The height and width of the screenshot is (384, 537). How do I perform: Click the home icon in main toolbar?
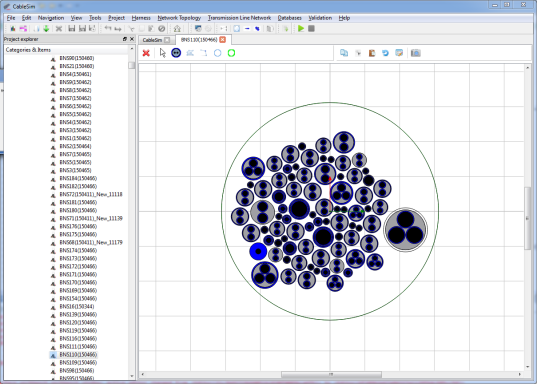pyautogui.click(x=177, y=28)
